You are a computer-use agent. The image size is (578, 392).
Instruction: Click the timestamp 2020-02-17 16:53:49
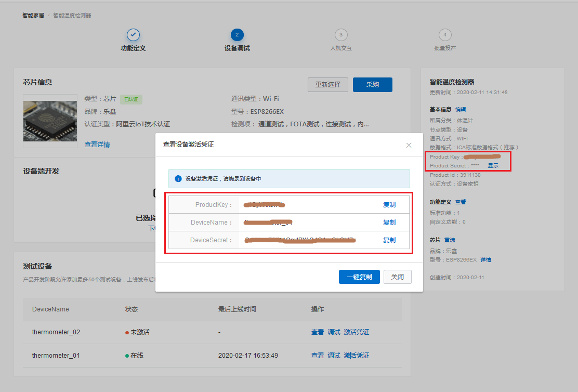coord(248,356)
